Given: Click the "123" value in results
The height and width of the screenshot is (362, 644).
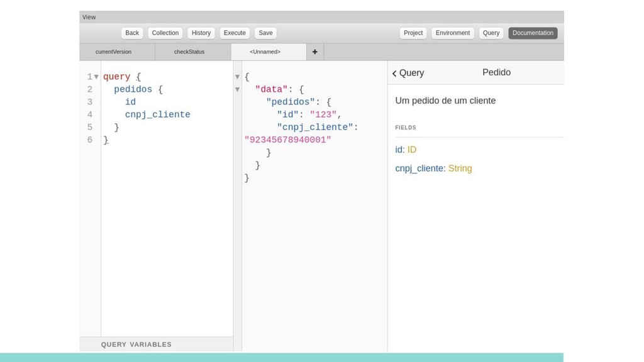Looking at the screenshot, I should (x=323, y=114).
